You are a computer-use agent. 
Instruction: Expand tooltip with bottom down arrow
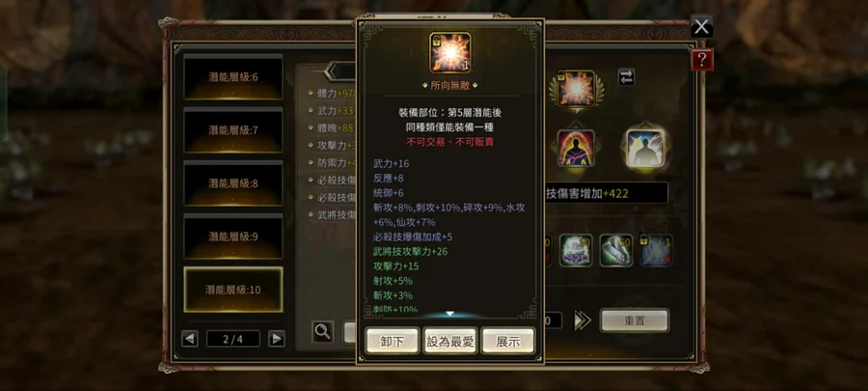[x=450, y=314]
